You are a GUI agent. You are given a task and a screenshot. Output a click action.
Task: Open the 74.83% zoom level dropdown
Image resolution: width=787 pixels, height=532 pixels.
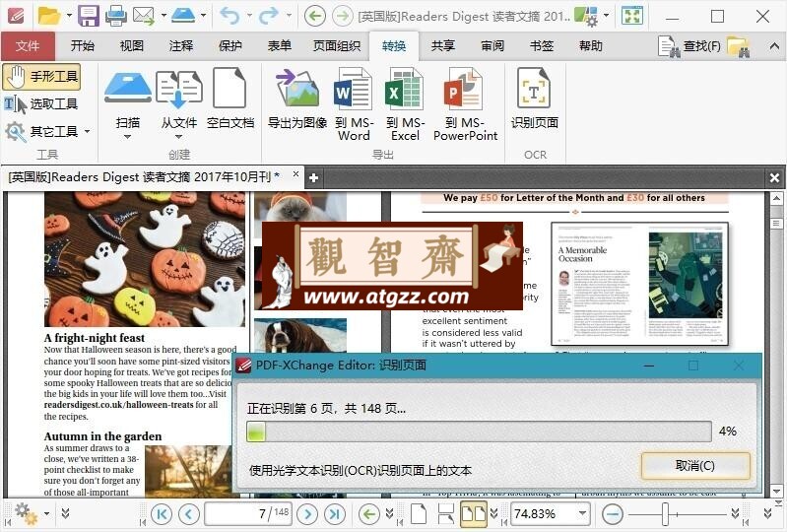coord(583,513)
